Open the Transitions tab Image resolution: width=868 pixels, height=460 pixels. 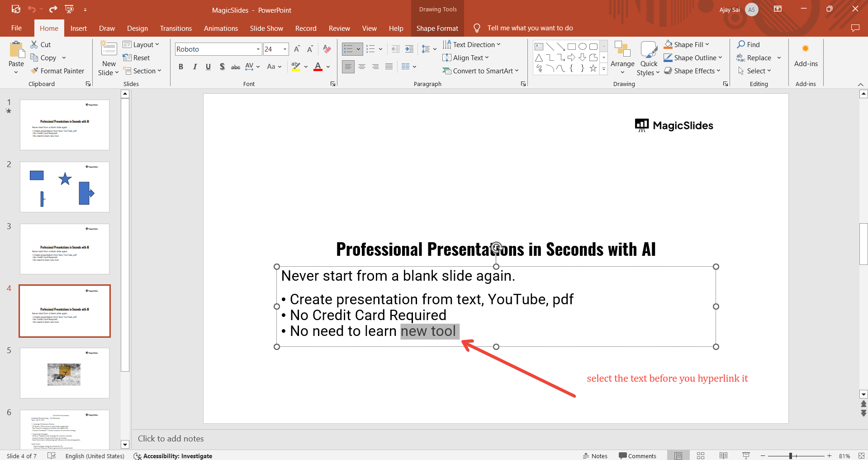(175, 28)
